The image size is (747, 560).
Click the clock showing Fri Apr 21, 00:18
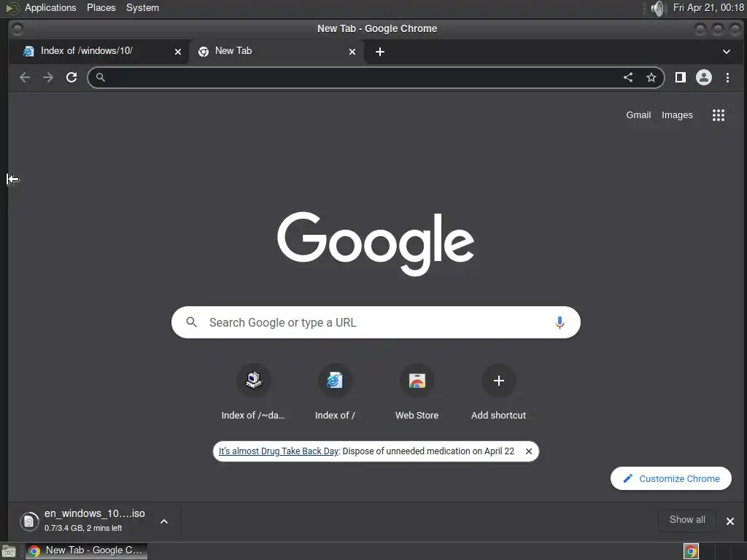(x=708, y=8)
